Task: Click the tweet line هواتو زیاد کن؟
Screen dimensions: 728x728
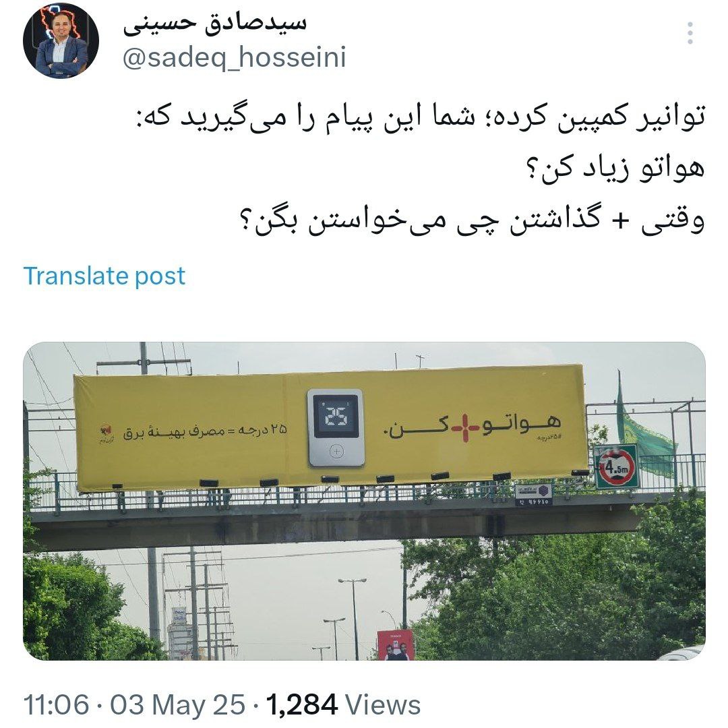Action: (615, 169)
